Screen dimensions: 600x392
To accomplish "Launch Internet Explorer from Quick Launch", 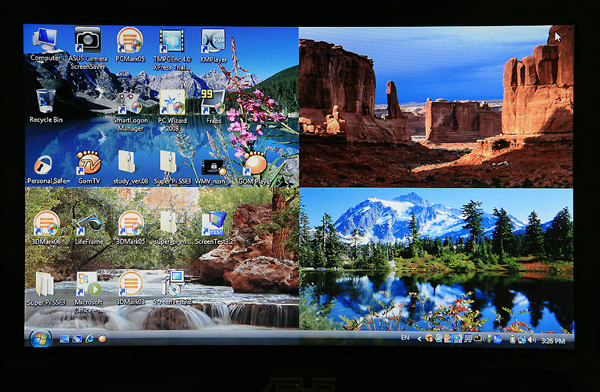I will tap(89, 339).
